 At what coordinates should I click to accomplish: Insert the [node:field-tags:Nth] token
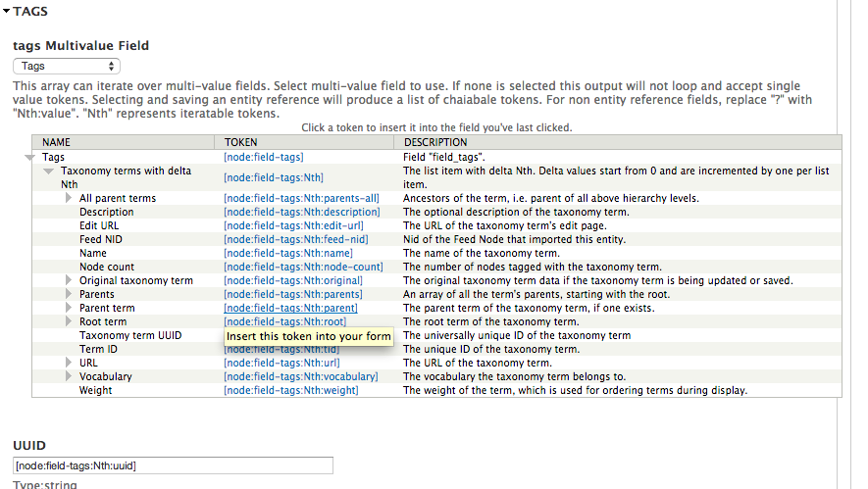274,177
